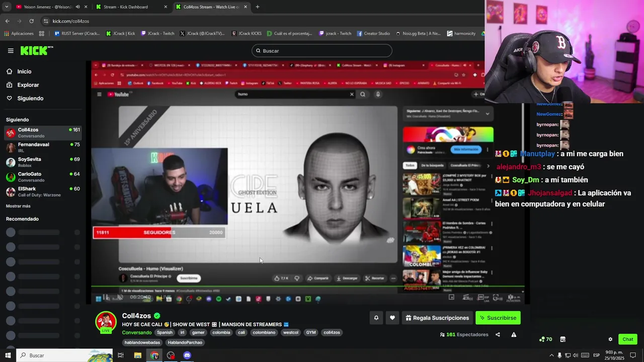Open Coll4zos profile avatar with LIVE badge

click(x=106, y=322)
